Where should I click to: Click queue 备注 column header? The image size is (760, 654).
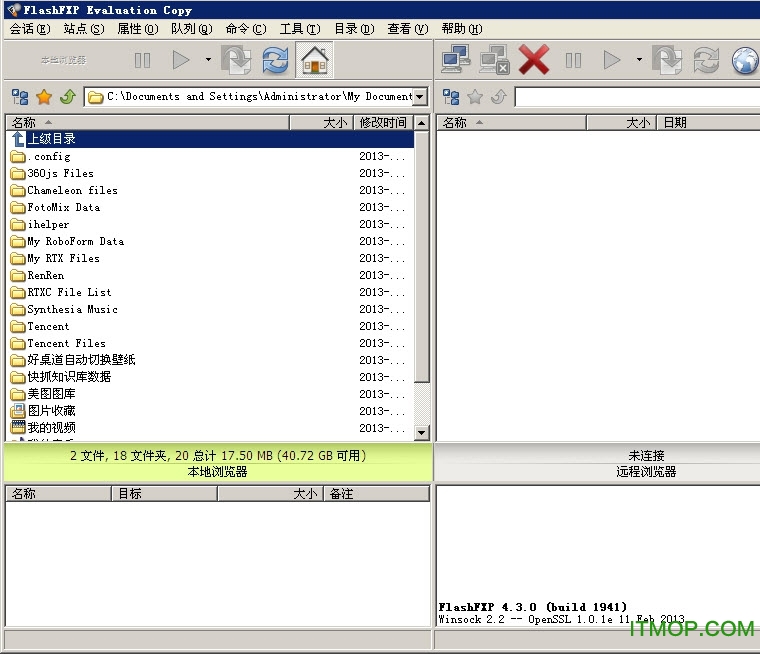(x=376, y=494)
